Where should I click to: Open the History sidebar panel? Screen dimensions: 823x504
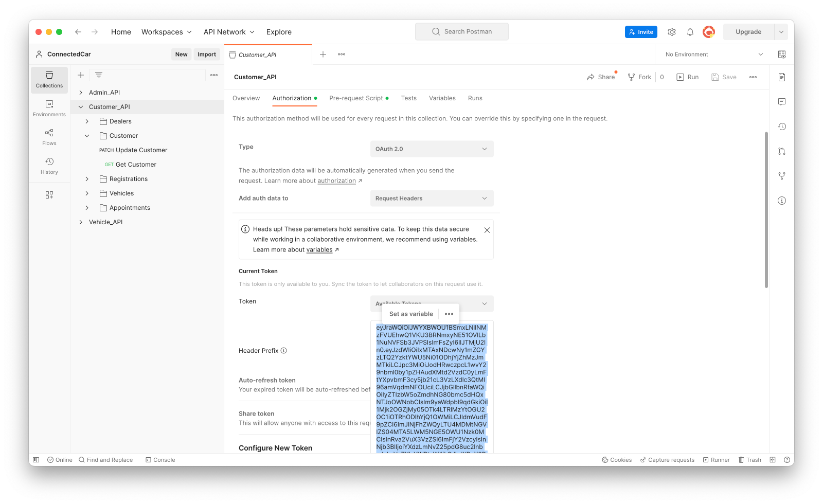(49, 166)
